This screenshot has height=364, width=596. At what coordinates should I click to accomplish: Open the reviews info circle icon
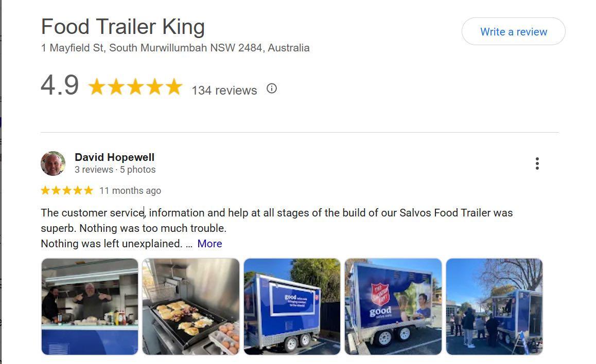click(x=271, y=89)
